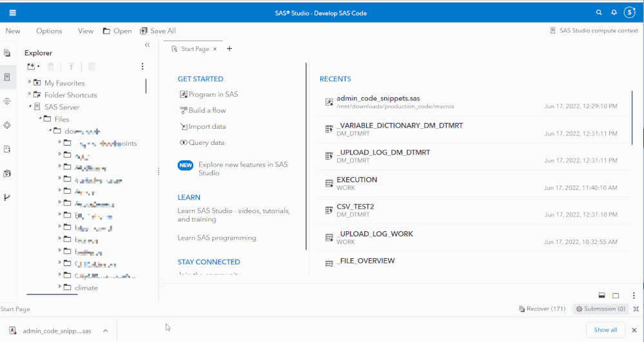This screenshot has height=342, width=644.
Task: Select the climate folder in tree
Action: click(86, 288)
